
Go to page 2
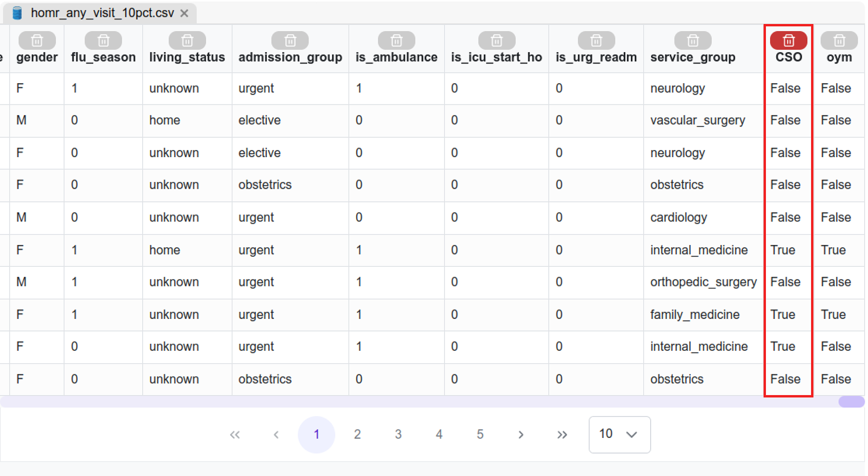[x=357, y=434]
